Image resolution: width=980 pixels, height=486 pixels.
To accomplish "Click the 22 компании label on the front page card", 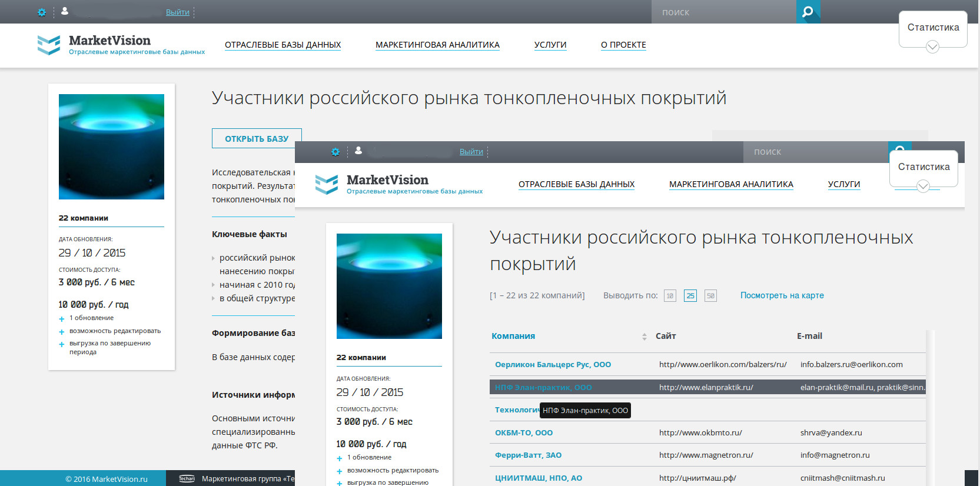I will 361,357.
